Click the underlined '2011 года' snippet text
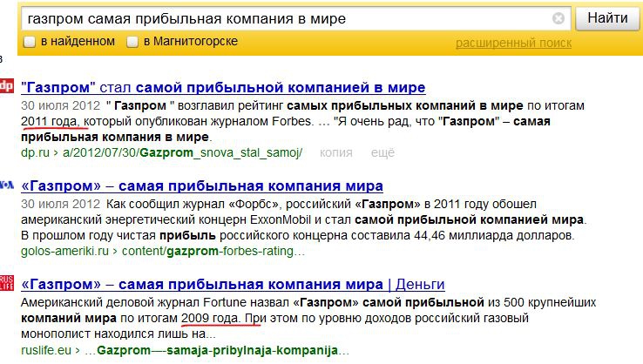Screen dimensions: 643x364 click(x=49, y=121)
